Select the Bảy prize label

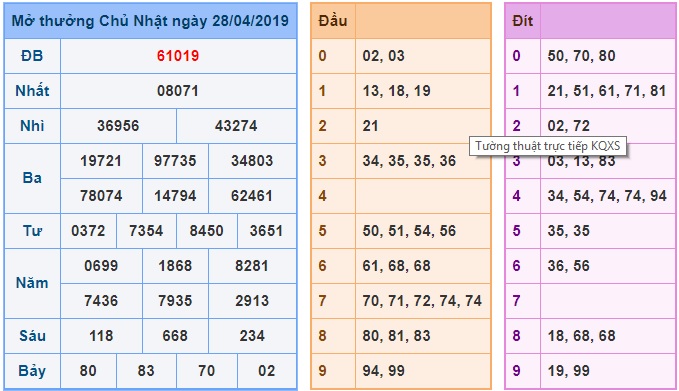point(32,371)
